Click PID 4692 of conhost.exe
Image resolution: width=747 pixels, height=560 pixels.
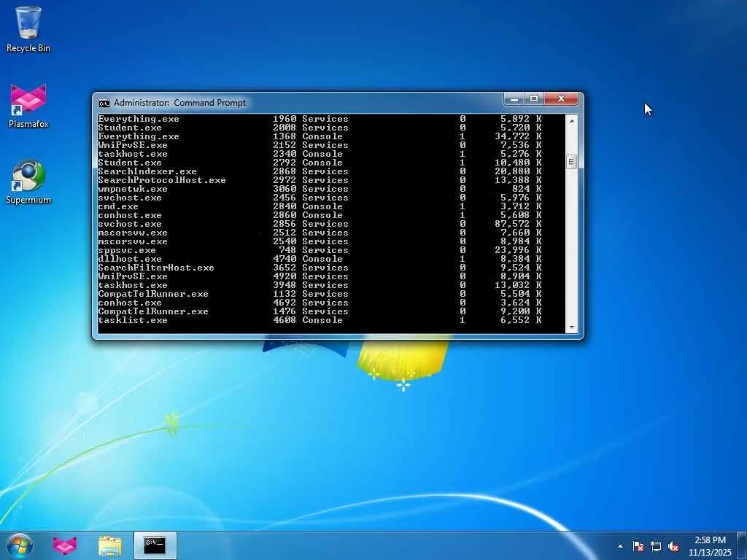coord(285,303)
